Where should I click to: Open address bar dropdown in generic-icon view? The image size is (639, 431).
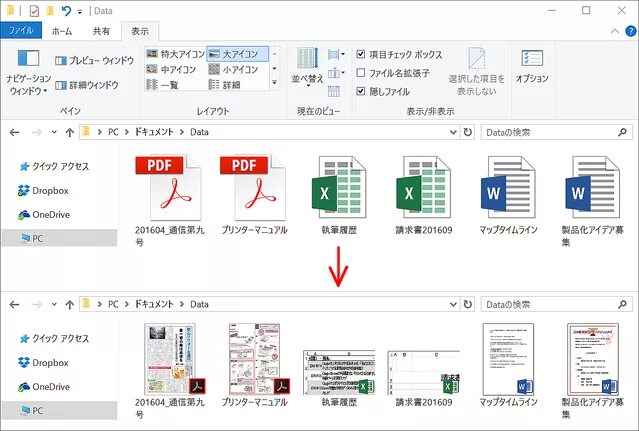coord(453,132)
